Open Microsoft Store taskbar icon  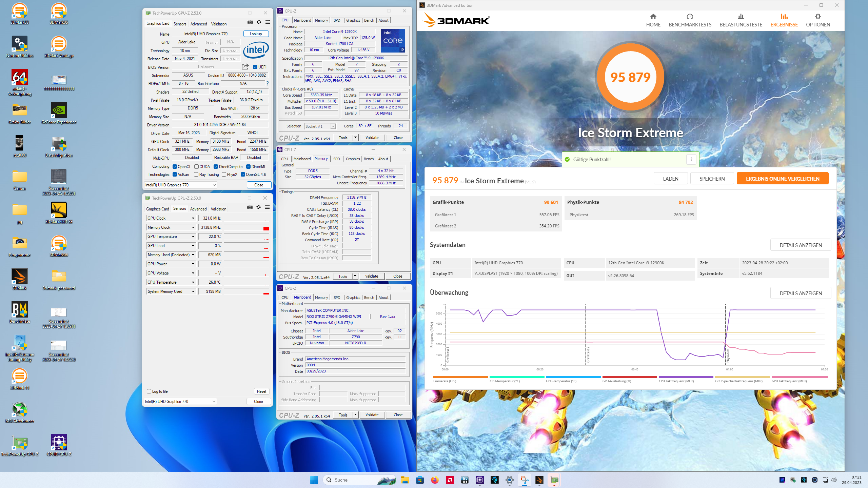420,480
